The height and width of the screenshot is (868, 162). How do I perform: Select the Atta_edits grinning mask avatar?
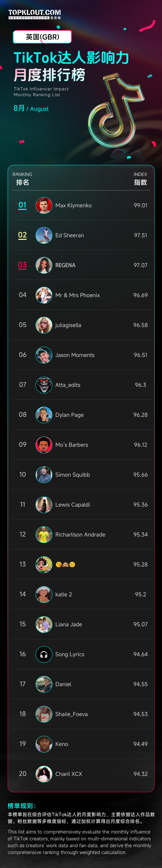(44, 385)
